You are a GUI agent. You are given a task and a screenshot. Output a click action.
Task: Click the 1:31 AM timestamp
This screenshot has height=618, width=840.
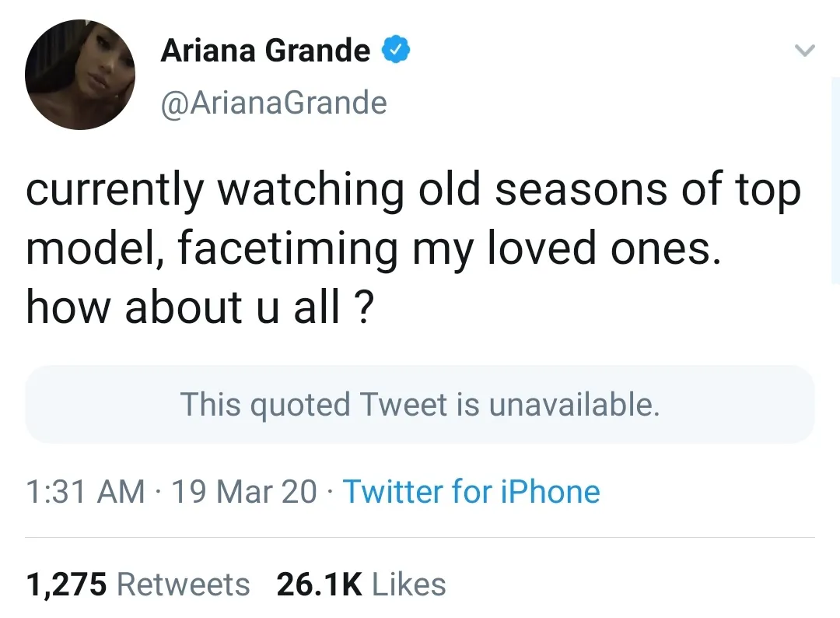tap(85, 492)
